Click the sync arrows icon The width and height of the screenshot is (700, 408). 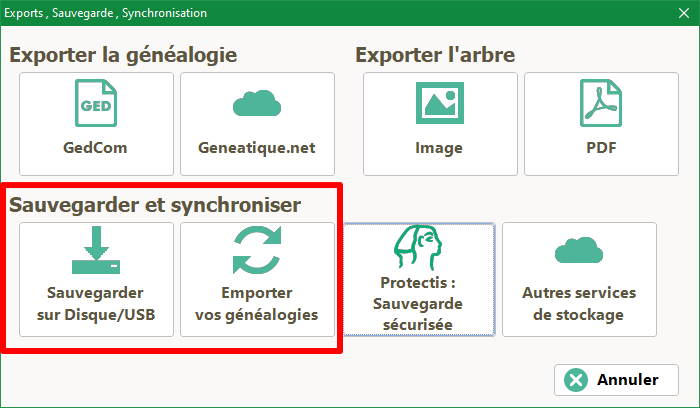pyautogui.click(x=257, y=250)
